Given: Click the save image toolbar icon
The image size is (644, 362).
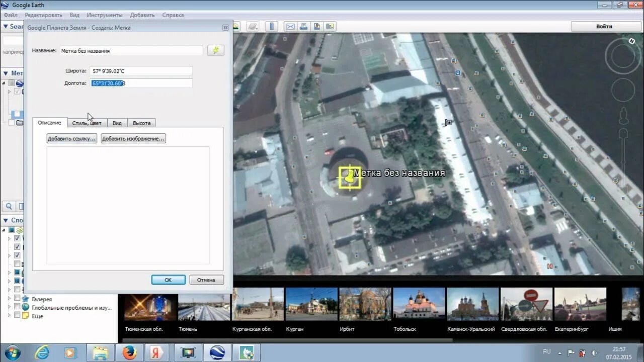Looking at the screenshot, I should [x=317, y=26].
